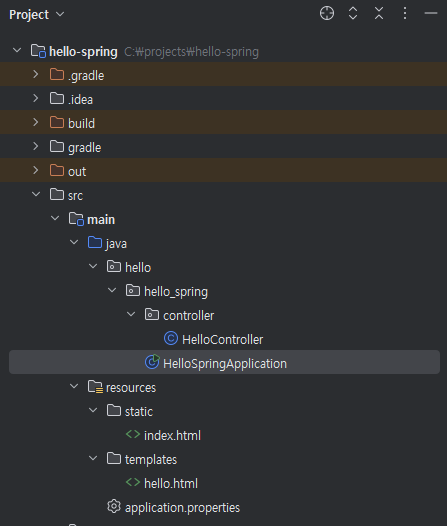The width and height of the screenshot is (447, 526).
Task: Hide the Project tool window
Action: point(431,13)
